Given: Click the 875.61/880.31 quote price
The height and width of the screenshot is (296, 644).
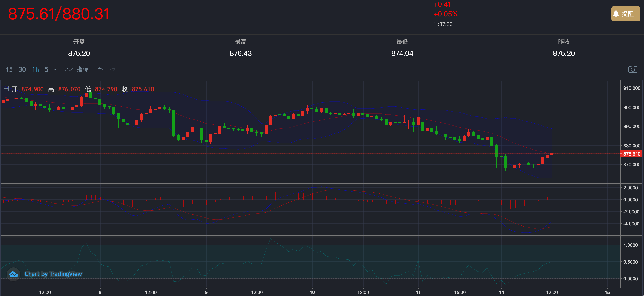Looking at the screenshot, I should [x=59, y=14].
